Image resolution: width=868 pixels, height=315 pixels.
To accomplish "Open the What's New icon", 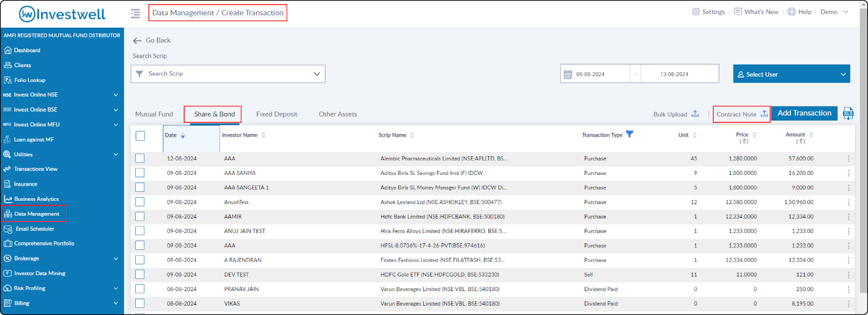I will point(738,11).
